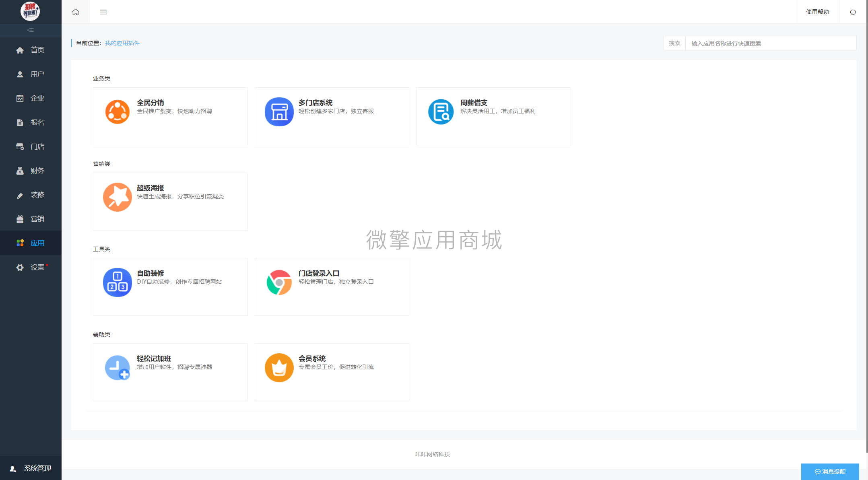Viewport: 868px width, 480px height.
Task: Click the power logout icon top right
Action: coord(852,12)
